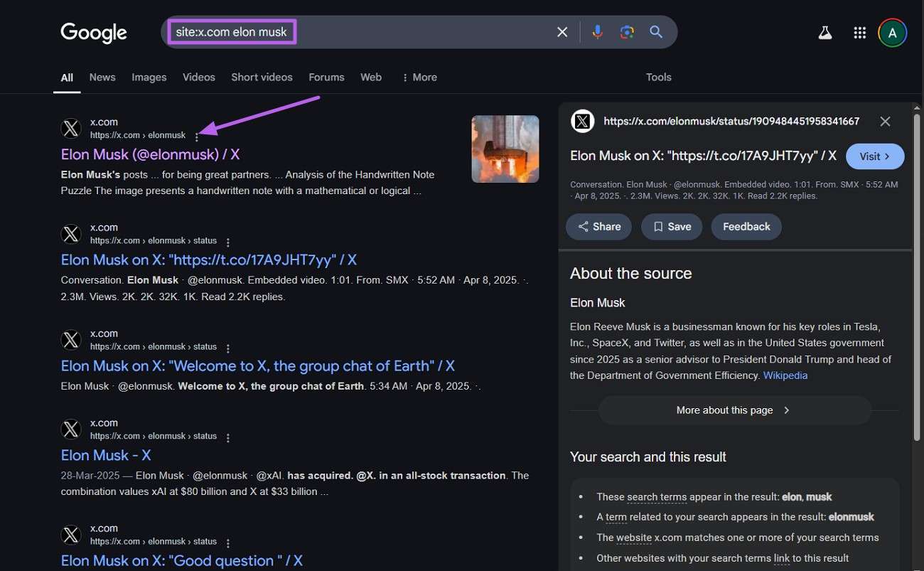Open three-dot menu for "Welcome to X" result
The width and height of the screenshot is (924, 571).
[x=227, y=348]
